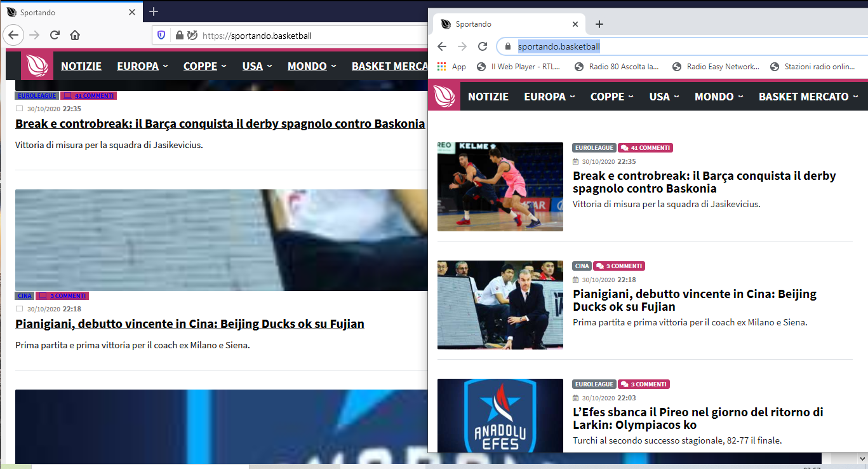This screenshot has height=469, width=868.
Task: Open L'Efes sbanca il Pireo headline in Chrome
Action: point(698,419)
